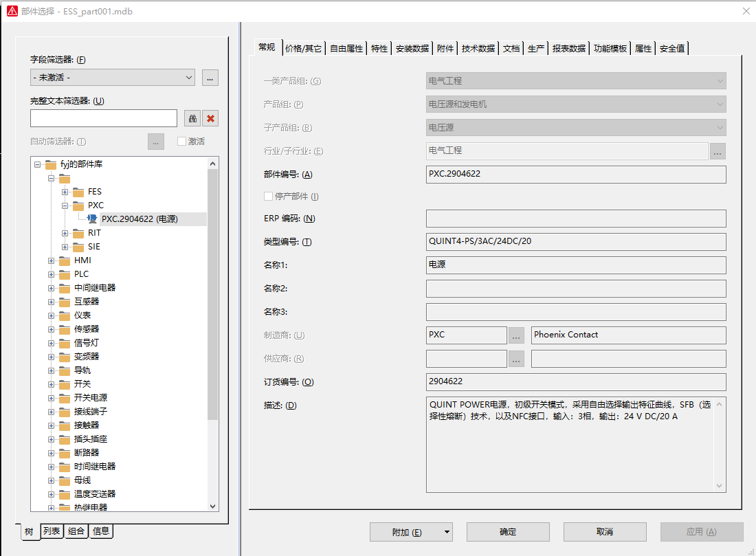Switch to the 组合 view tab
This screenshot has width=756, height=556.
76,531
